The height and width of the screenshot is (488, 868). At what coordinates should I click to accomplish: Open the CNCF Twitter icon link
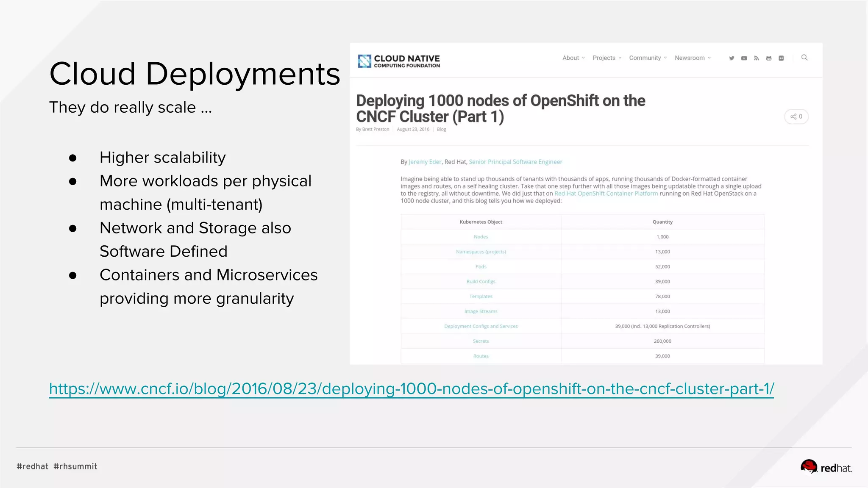(x=732, y=58)
